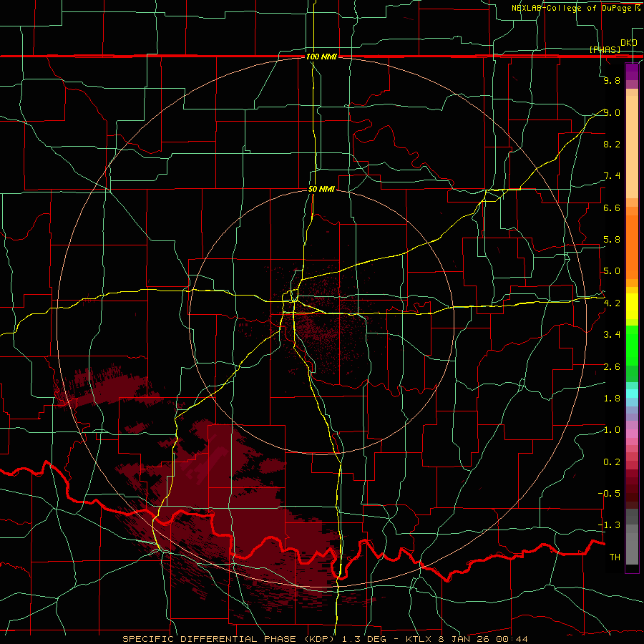Click the 1.0 scale value
This screenshot has height=644, width=644.
(x=612, y=430)
